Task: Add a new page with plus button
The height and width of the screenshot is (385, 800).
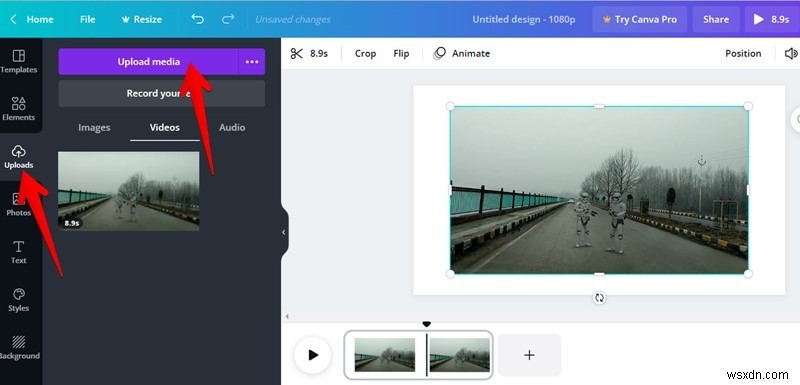Action: click(530, 355)
